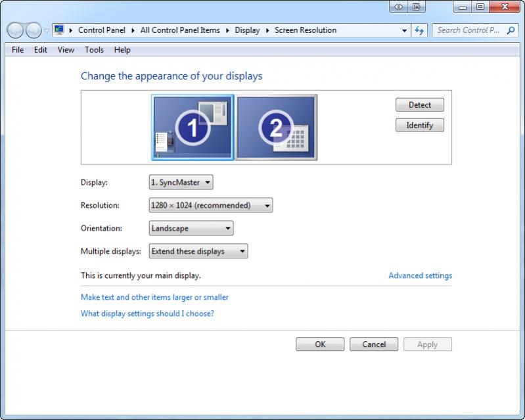Open the Multiple displays dropdown

coord(198,251)
